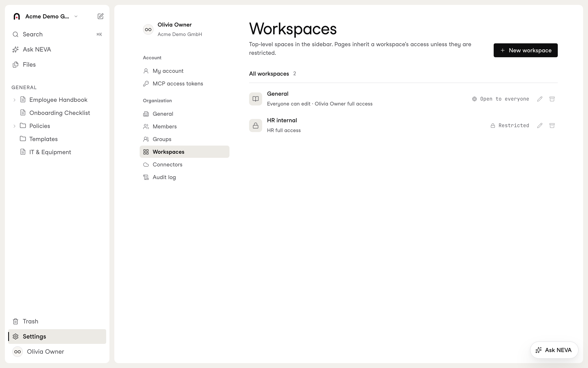Image resolution: width=588 pixels, height=368 pixels.
Task: Open MCP access tokens settings
Action: click(x=184, y=83)
